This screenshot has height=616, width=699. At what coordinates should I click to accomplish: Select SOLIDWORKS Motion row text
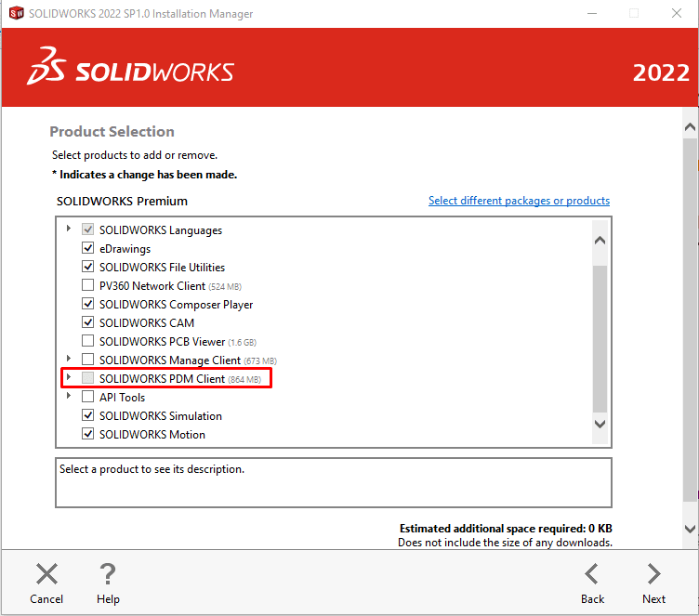pyautogui.click(x=152, y=435)
